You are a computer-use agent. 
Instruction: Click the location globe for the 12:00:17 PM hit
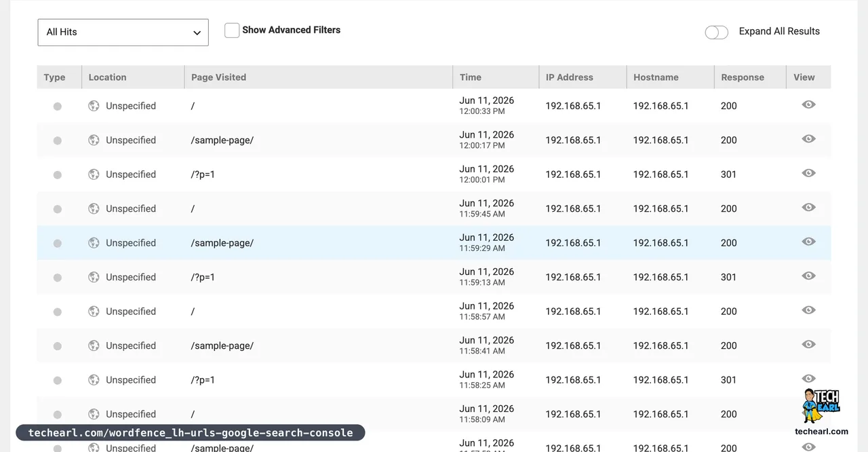click(x=94, y=140)
